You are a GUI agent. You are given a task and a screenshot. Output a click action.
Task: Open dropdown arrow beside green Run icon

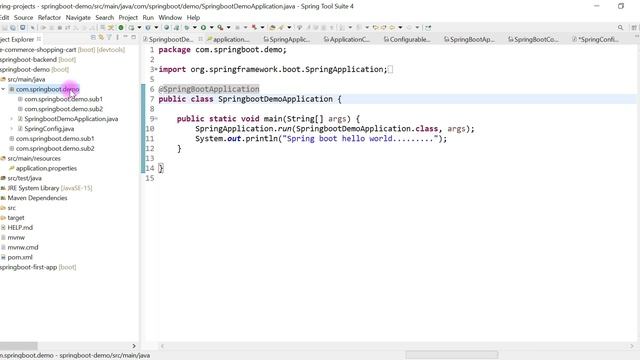(211, 27)
